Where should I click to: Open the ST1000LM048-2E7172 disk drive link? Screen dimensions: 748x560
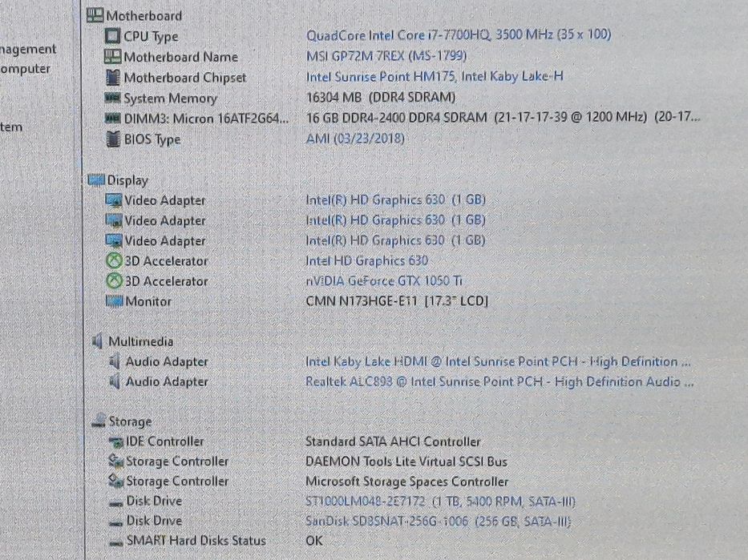(441, 502)
